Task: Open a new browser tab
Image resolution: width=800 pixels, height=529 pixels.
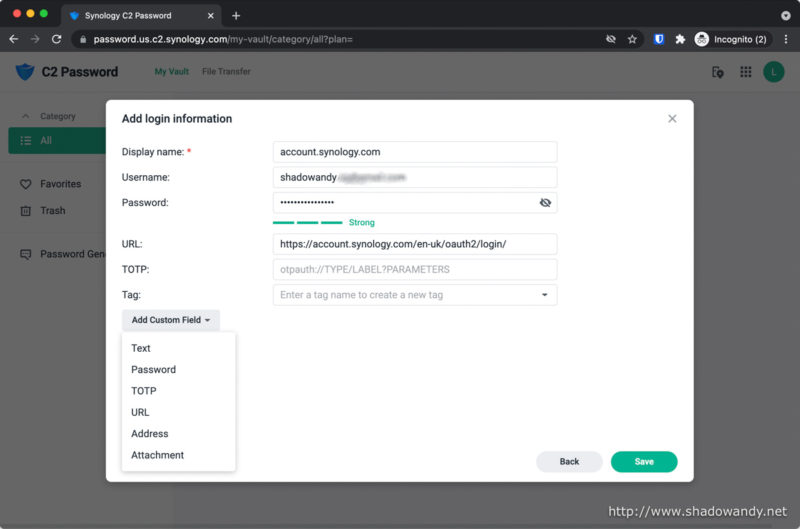Action: point(236,16)
